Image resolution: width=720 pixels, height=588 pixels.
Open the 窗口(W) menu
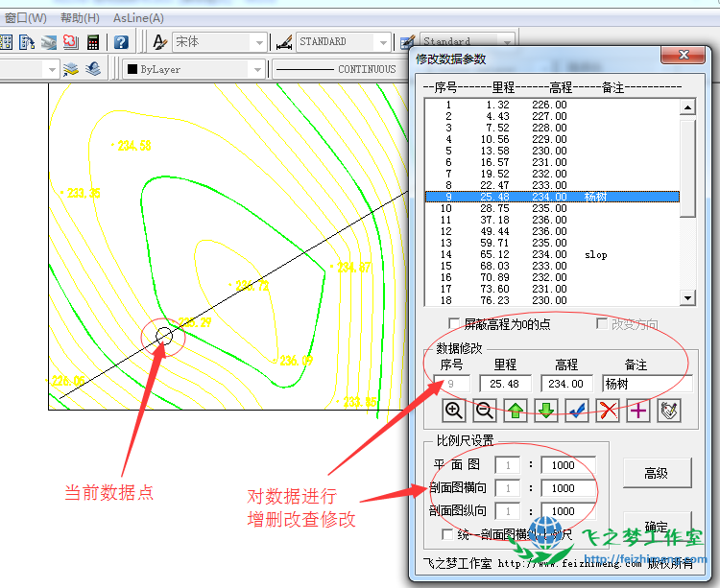pyautogui.click(x=26, y=18)
